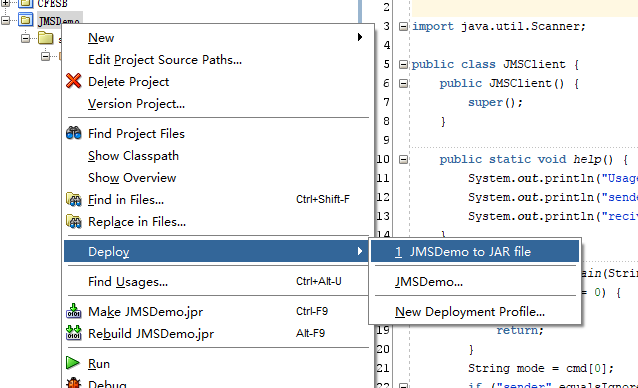Choose Rebuild JMSDemo.jpr entry
Screen dimensions: 638x388
[219, 333]
